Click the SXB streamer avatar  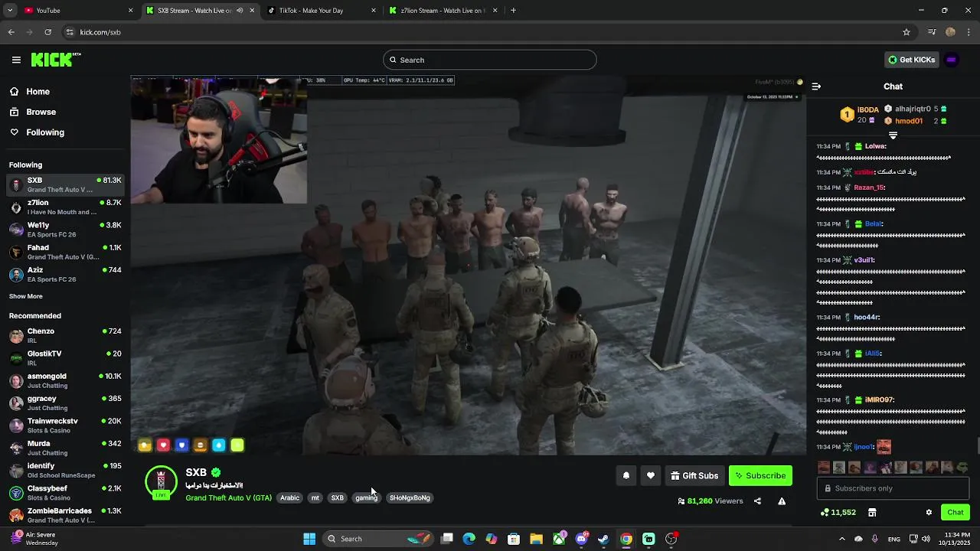(161, 482)
